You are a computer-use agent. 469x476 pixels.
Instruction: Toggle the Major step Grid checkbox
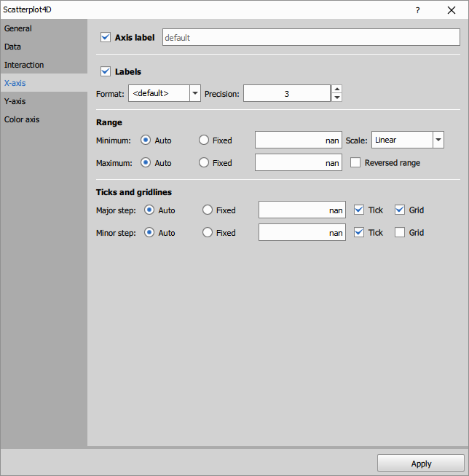click(x=400, y=210)
